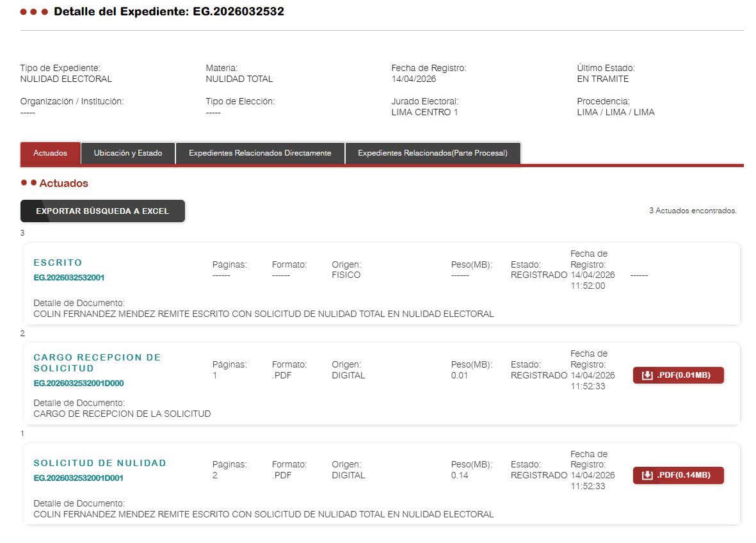Open document EG.2026032532001D000
Image resolution: width=756 pixels, height=543 pixels.
(79, 383)
